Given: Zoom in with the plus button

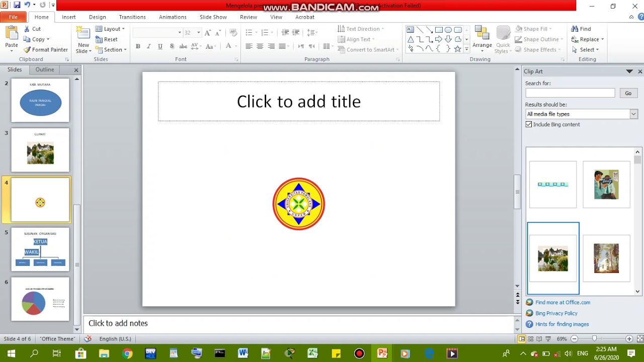Looking at the screenshot, I should point(629,339).
